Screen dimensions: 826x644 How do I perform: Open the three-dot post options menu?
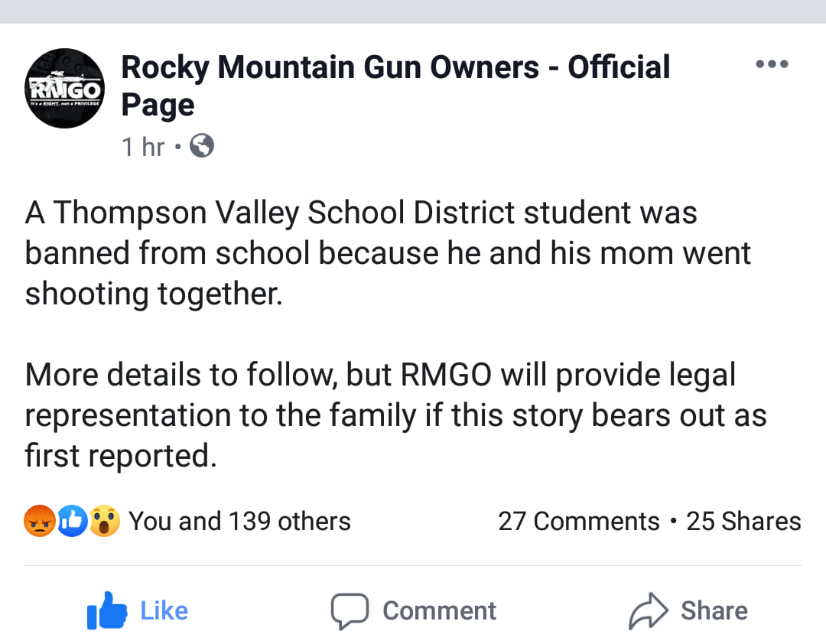[772, 64]
